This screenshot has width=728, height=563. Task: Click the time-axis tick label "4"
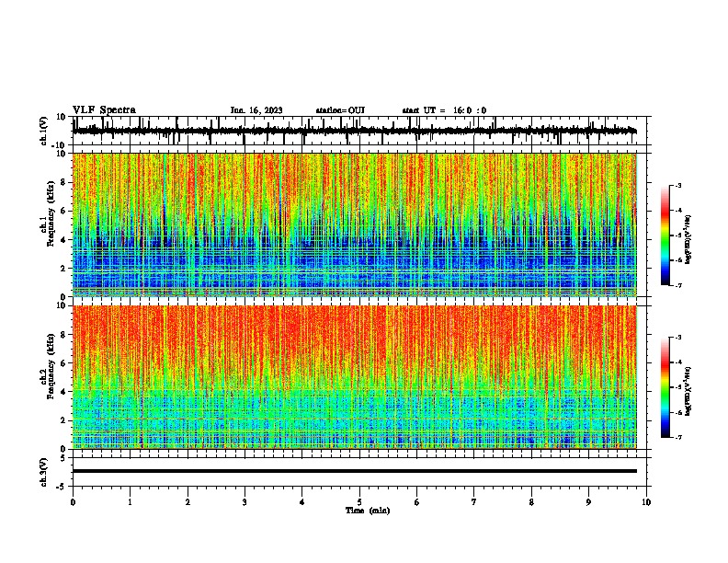pyautogui.click(x=302, y=502)
